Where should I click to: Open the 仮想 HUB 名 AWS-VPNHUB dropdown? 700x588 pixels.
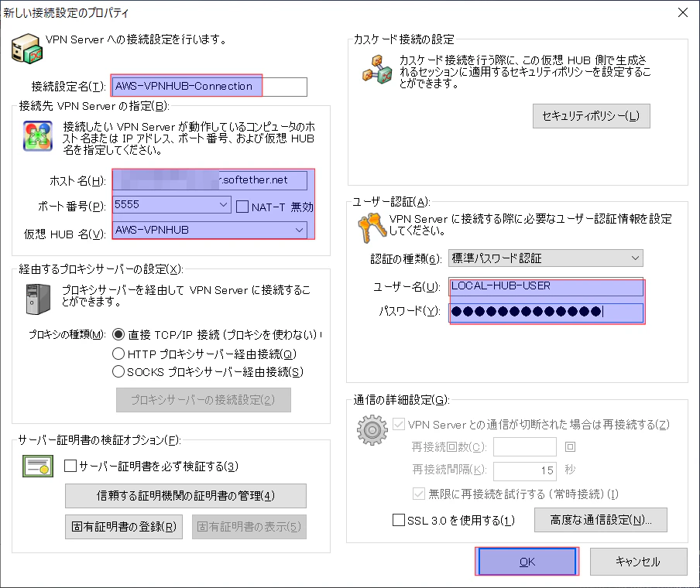299,231
